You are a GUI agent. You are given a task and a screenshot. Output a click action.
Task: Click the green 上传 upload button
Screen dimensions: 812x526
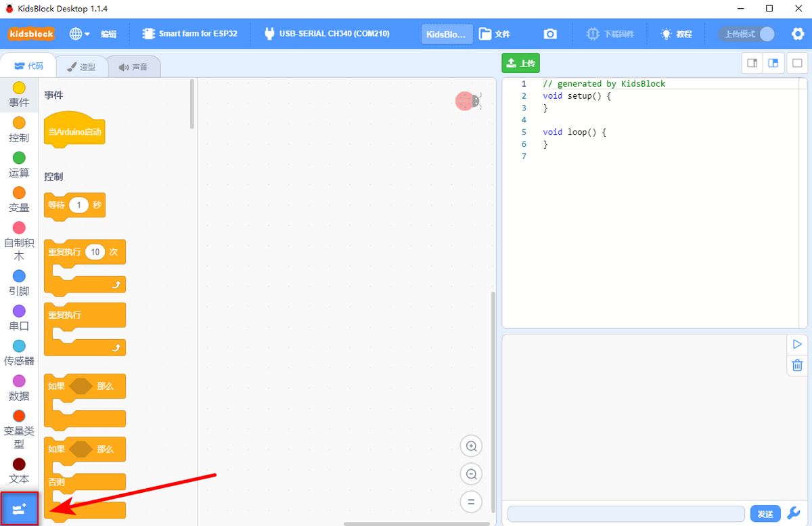521,63
